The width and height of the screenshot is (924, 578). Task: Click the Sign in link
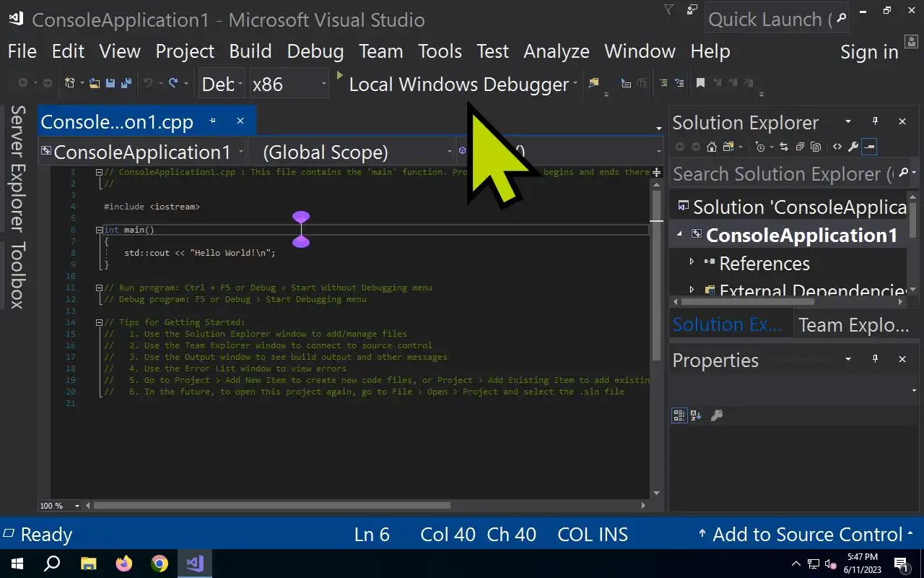pos(869,52)
